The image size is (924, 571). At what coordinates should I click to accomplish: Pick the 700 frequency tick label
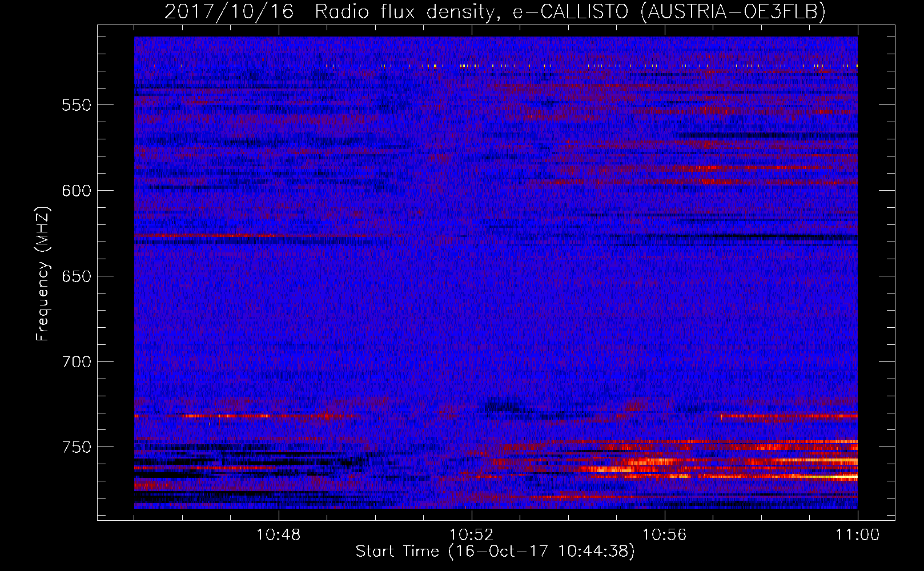point(77,362)
